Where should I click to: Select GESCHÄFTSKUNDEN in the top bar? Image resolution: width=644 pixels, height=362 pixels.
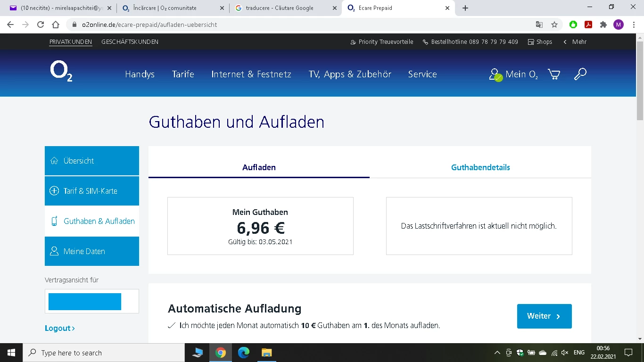130,42
